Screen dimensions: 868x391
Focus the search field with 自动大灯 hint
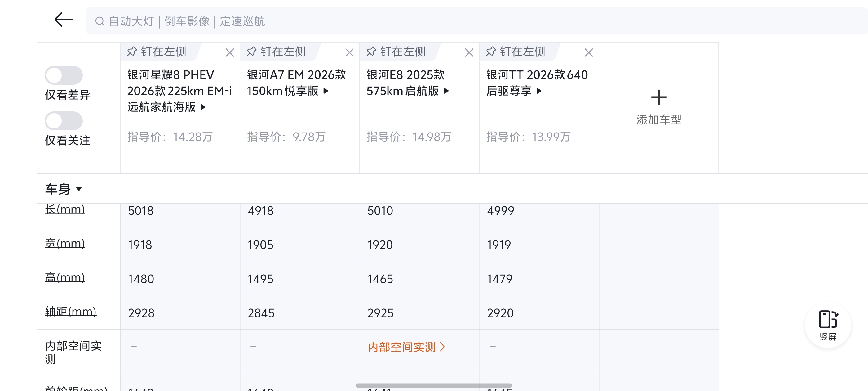477,21
